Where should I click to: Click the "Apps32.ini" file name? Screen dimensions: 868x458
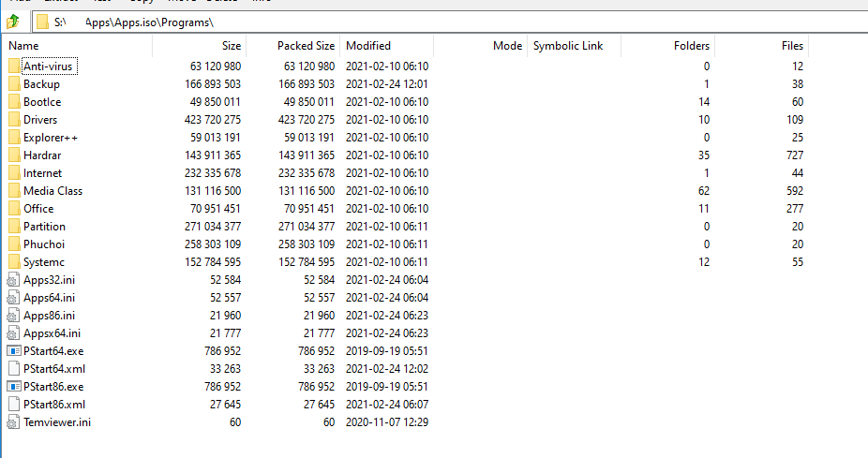(50, 280)
